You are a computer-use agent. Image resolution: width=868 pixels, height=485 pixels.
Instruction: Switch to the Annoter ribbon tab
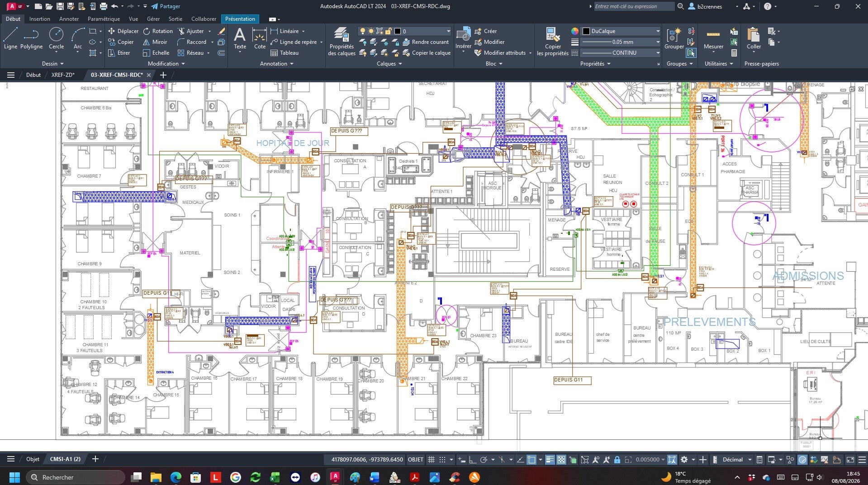69,19
